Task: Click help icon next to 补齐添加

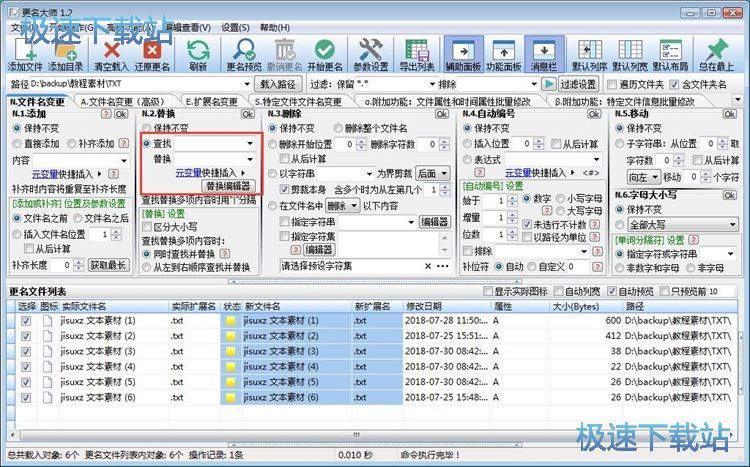Action: click(123, 143)
